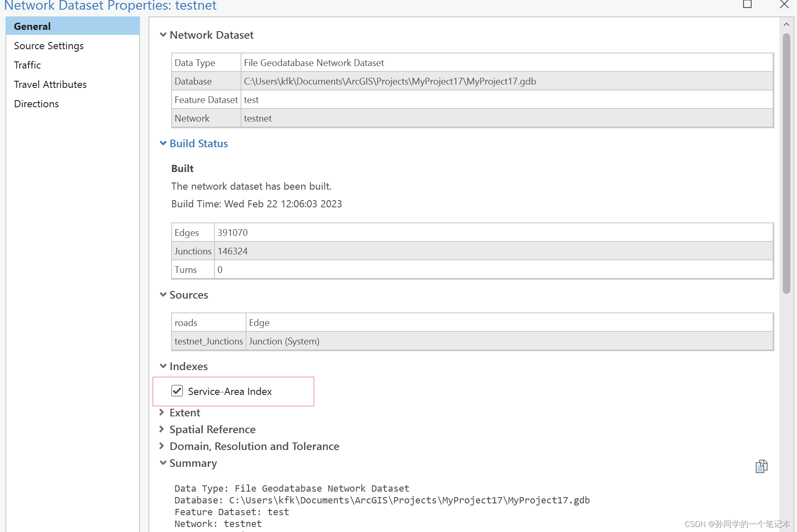The height and width of the screenshot is (532, 797).
Task: Select the Junctions count 146324
Action: coord(494,251)
